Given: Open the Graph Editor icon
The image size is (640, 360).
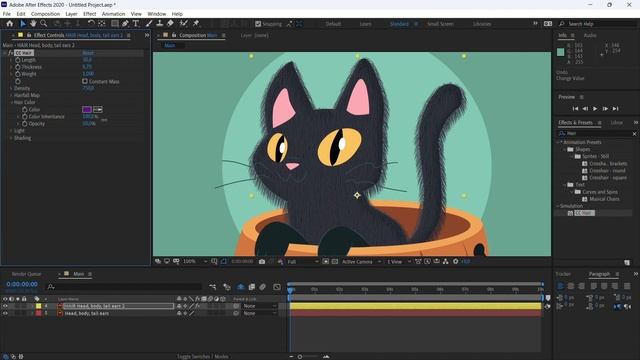Looking at the screenshot, I should [x=277, y=287].
